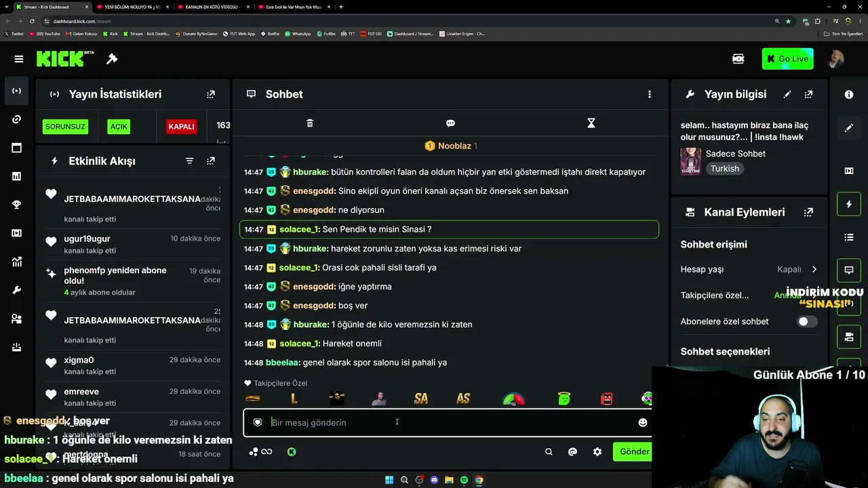868x488 pixels.
Task: Toggle Abonelere özel sohbet switch
Action: tap(807, 321)
